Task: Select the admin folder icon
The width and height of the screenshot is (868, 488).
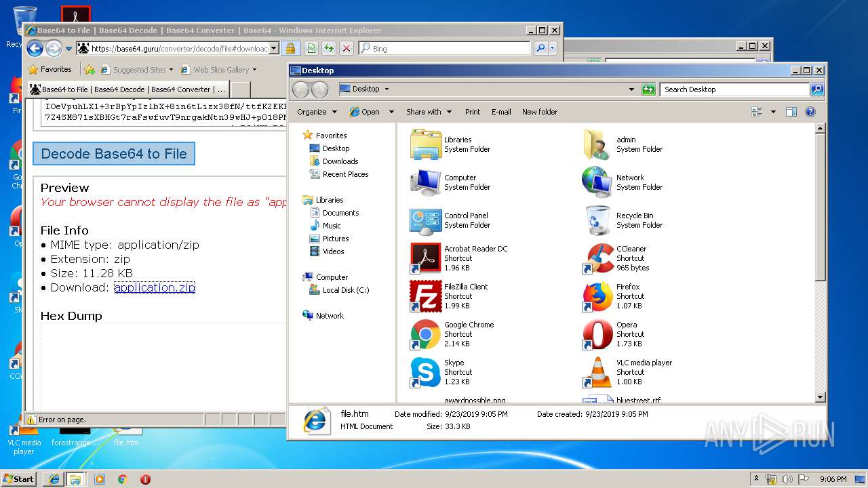Action: tap(597, 144)
